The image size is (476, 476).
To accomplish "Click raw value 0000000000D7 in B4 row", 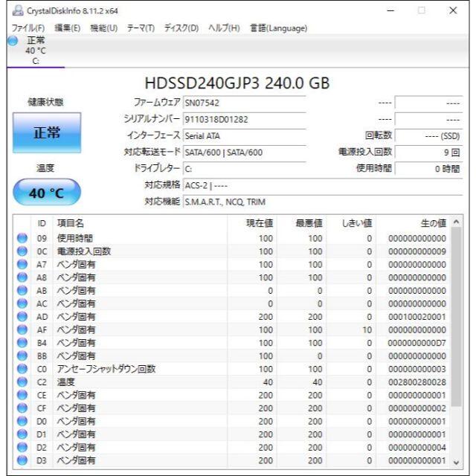I will pos(417,343).
